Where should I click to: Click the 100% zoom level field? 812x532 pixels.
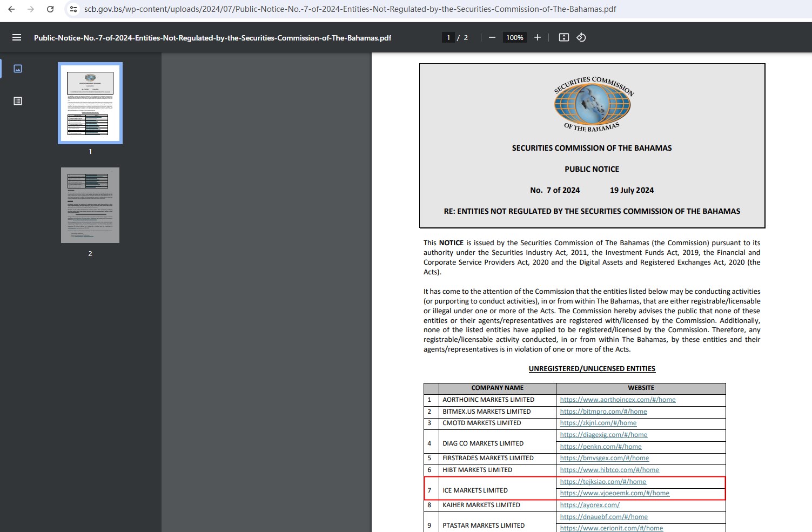click(x=514, y=37)
